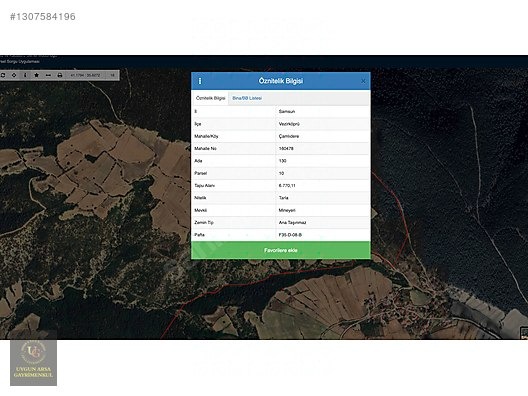Click the refresh icon in map toolbar

[3, 75]
